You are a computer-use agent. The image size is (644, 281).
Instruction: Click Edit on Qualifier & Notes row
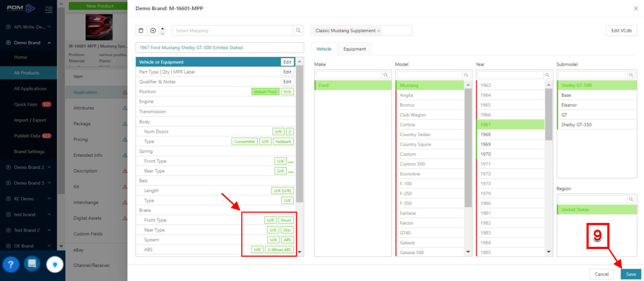pos(287,82)
